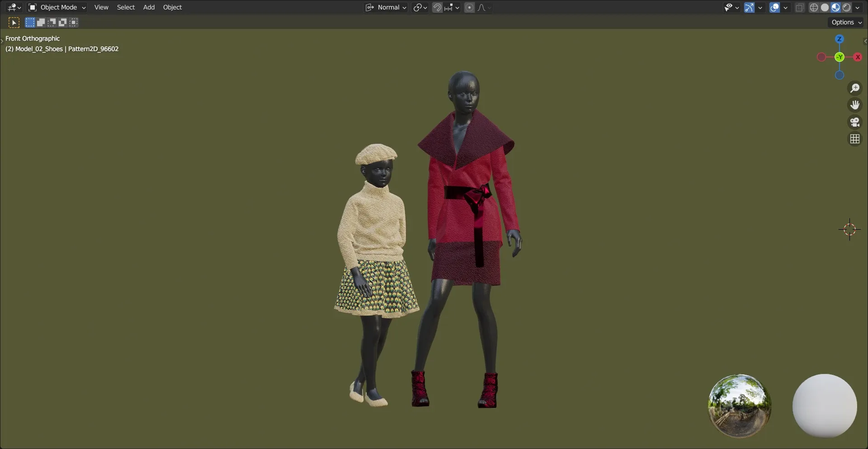868x449 pixels.
Task: Open the Object menu
Action: [x=172, y=7]
